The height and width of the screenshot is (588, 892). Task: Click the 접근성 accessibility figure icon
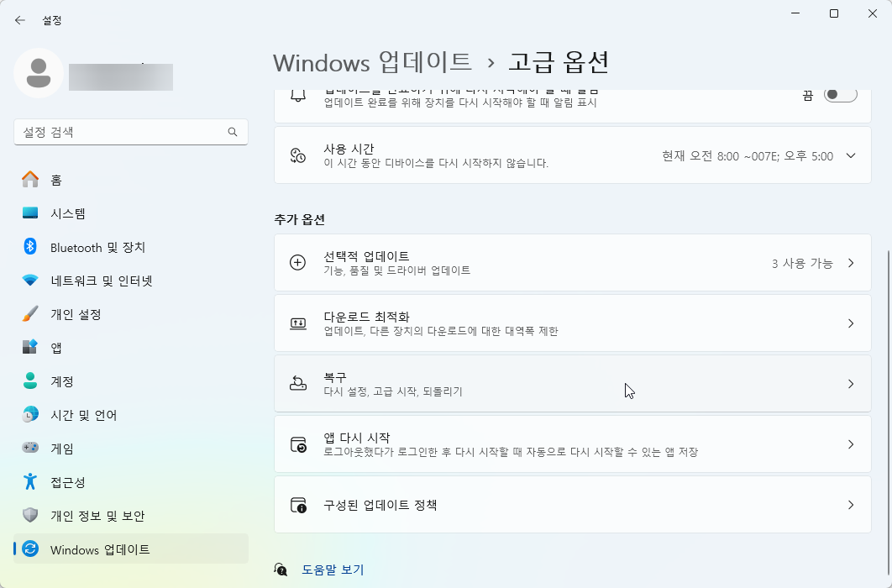coord(30,481)
